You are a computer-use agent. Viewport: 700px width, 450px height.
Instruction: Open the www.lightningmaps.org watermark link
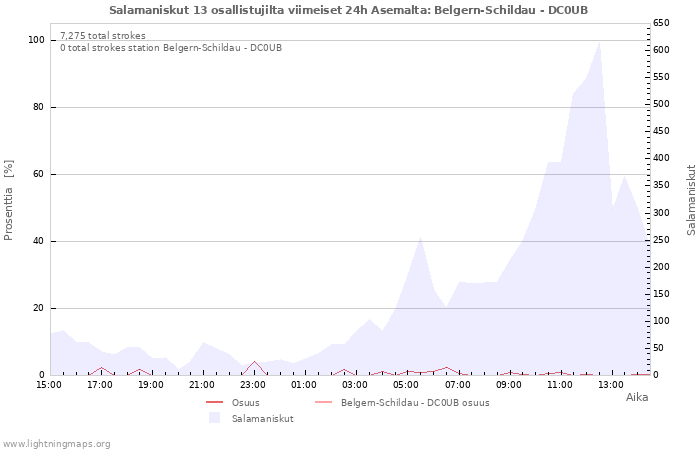click(57, 443)
